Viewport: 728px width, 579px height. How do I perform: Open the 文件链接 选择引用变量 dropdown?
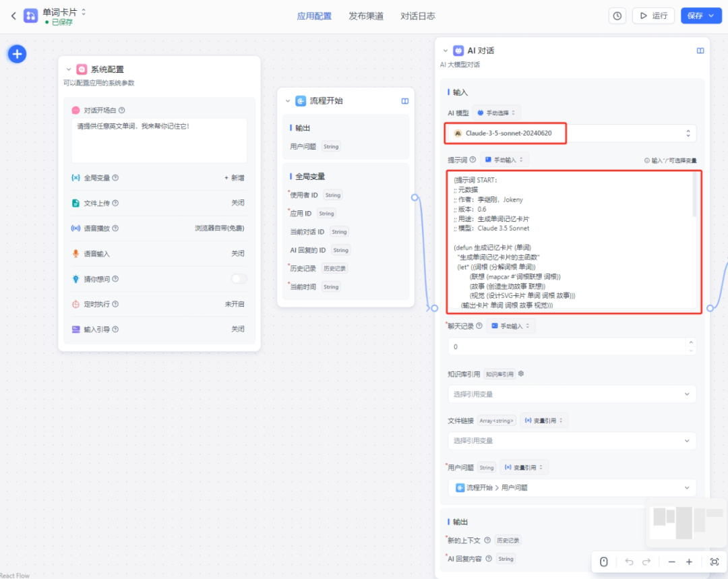pos(572,441)
